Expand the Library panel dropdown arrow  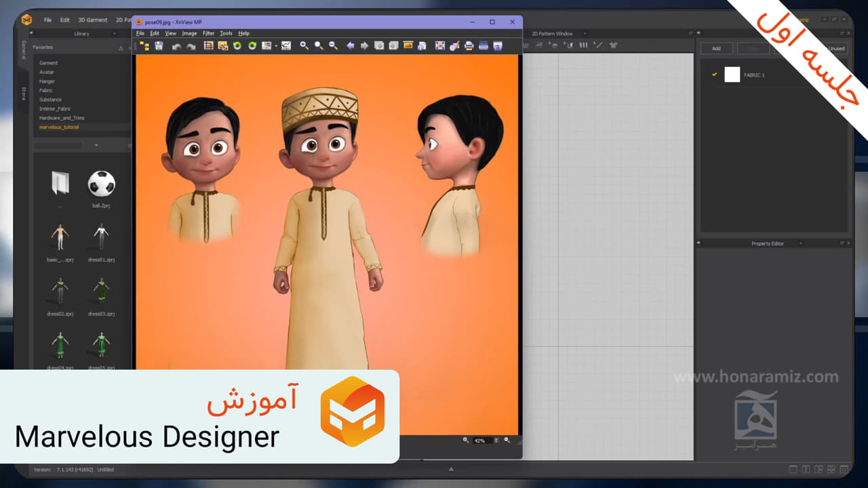tap(114, 33)
